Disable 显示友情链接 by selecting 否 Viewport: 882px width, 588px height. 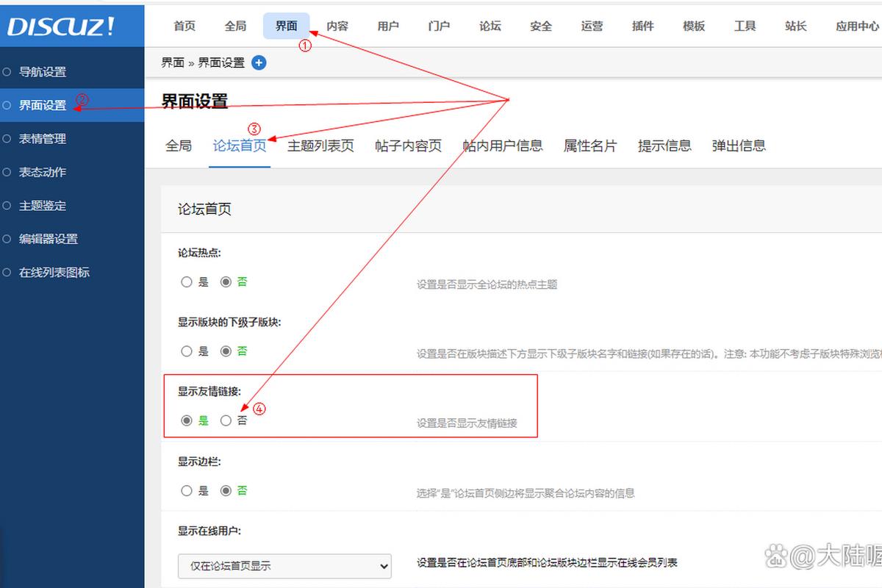226,420
